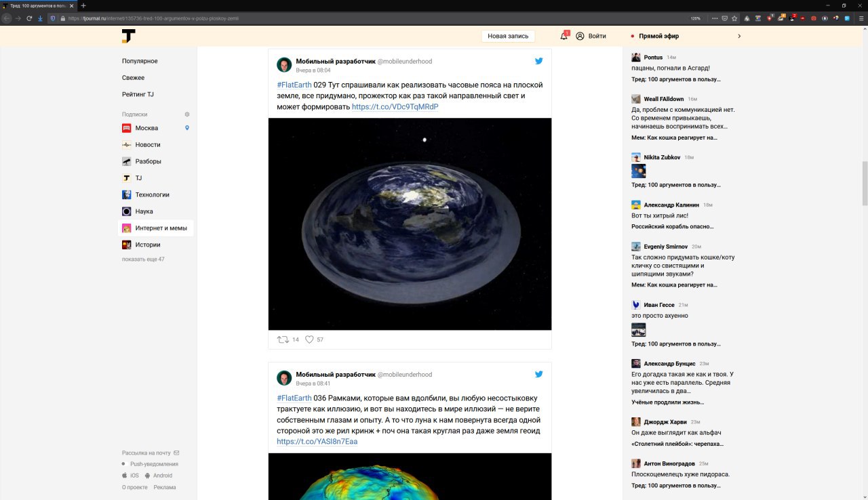Open the browser hamburger menu
This screenshot has height=500, width=868.
(x=861, y=18)
